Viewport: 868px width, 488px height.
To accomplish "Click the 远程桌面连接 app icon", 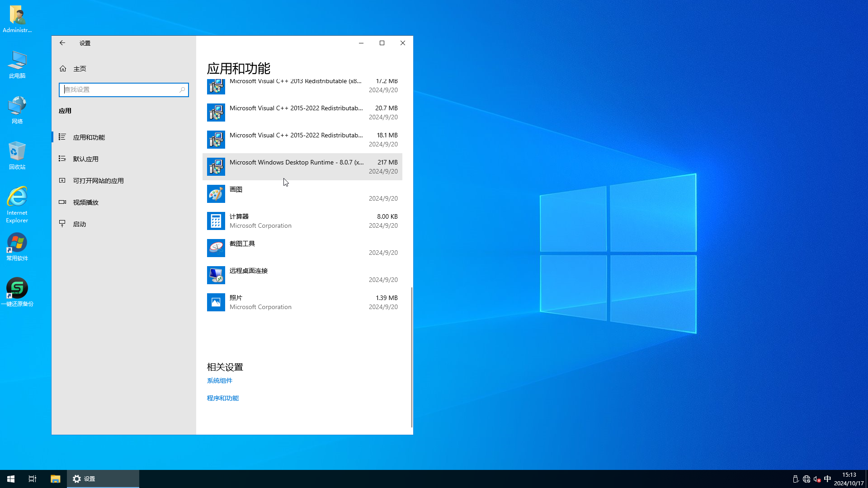I will (216, 275).
